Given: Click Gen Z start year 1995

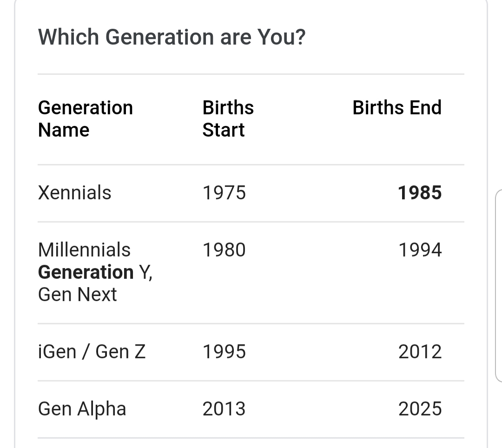Looking at the screenshot, I should point(224,351).
